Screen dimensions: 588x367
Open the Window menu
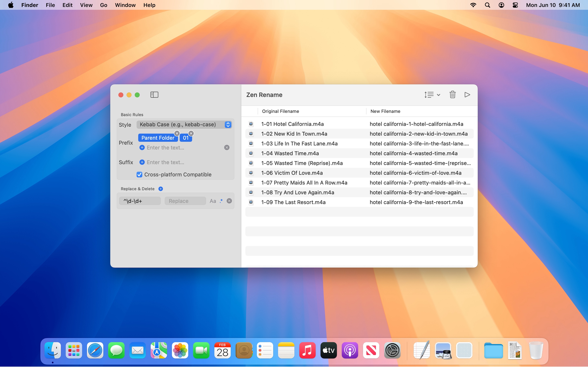pyautogui.click(x=125, y=5)
